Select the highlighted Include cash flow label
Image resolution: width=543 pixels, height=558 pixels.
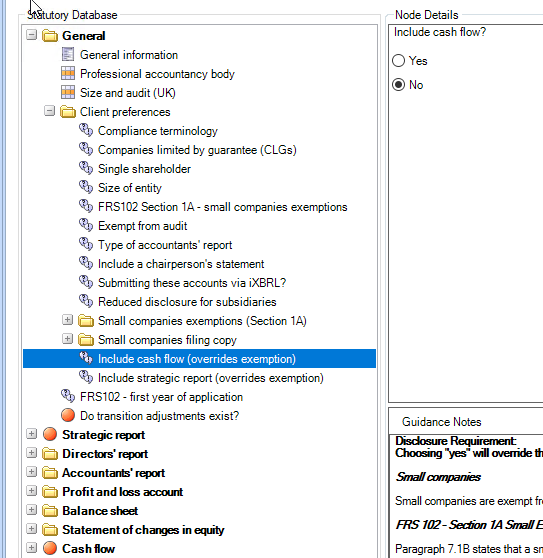point(197,359)
